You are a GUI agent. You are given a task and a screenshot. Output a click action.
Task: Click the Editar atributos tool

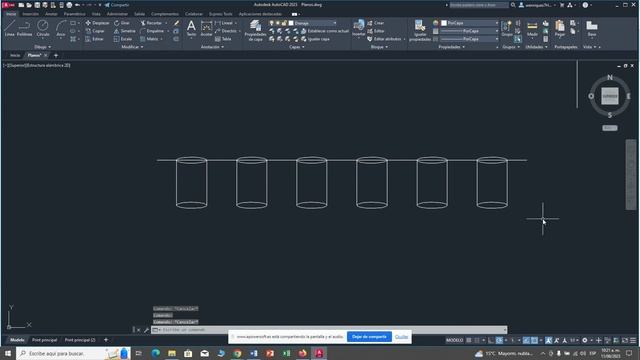pyautogui.click(x=384, y=39)
